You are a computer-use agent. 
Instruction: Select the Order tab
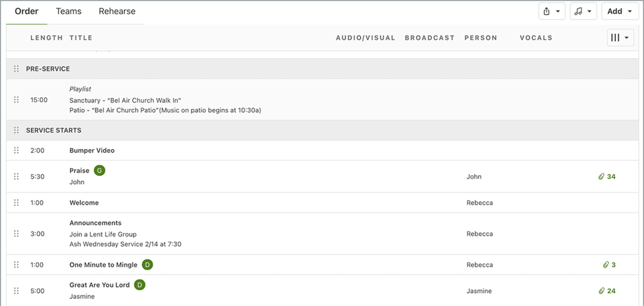pos(26,11)
